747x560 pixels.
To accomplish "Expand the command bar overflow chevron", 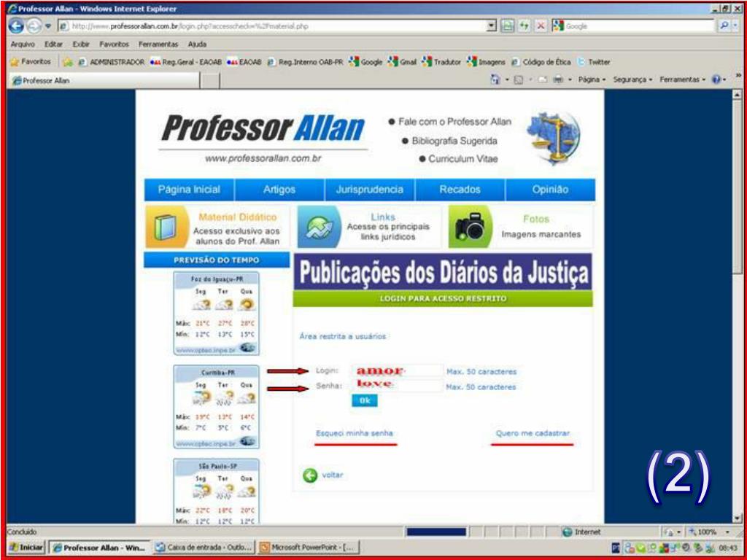I will click(x=739, y=76).
